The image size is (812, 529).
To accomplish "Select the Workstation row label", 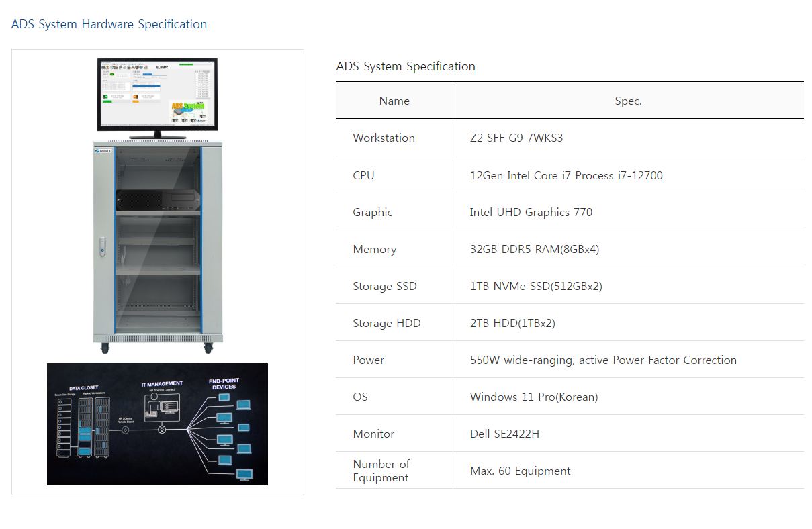I will (x=384, y=138).
